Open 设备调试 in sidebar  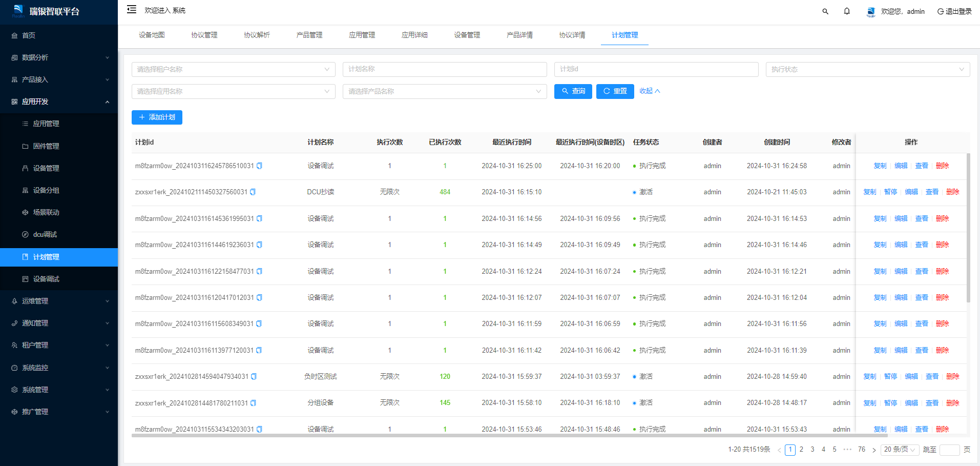[59, 279]
